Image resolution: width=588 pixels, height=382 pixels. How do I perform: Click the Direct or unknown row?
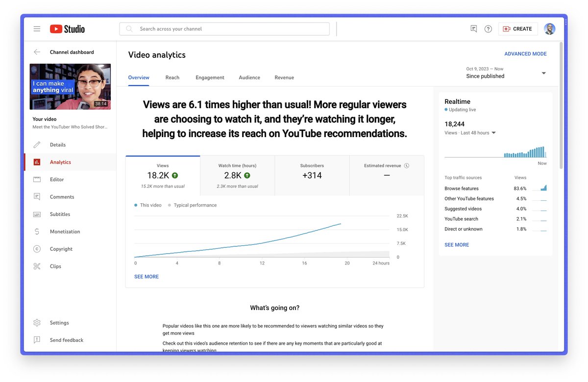click(x=495, y=229)
